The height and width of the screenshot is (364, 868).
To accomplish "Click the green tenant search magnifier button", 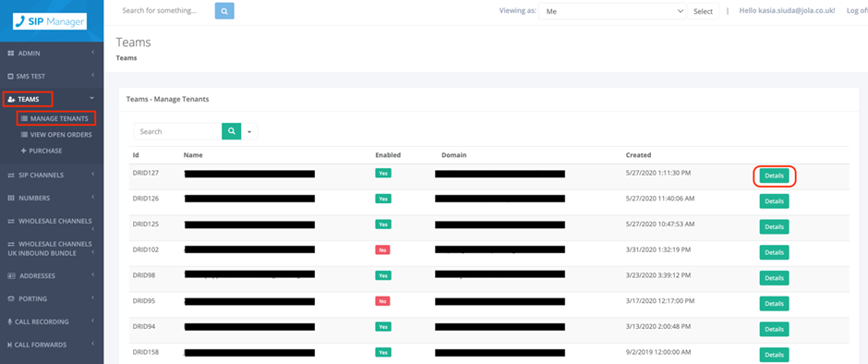I will [x=232, y=131].
